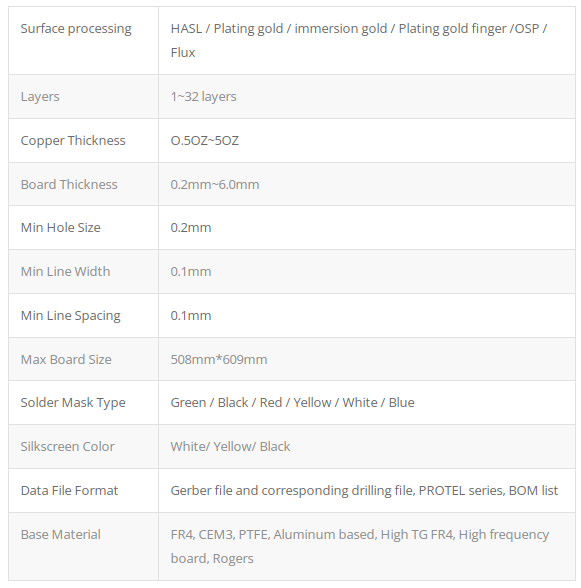Image resolution: width=581 pixels, height=588 pixels.
Task: Select the 508mm*609mm board size value
Action: coord(219,360)
